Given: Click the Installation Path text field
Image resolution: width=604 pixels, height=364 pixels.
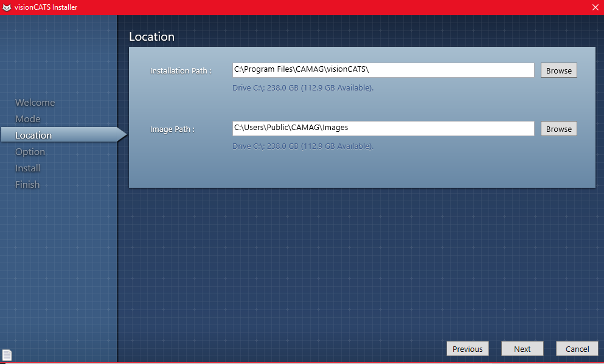Looking at the screenshot, I should click(x=383, y=70).
